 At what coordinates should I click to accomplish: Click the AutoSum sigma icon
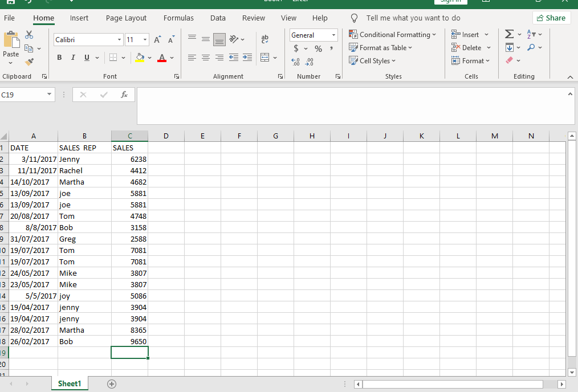pyautogui.click(x=509, y=35)
